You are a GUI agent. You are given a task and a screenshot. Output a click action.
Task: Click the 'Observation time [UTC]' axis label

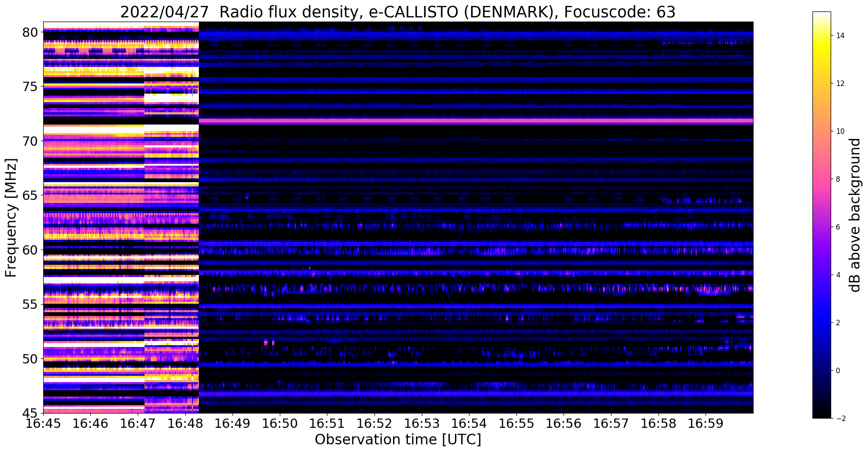398,439
